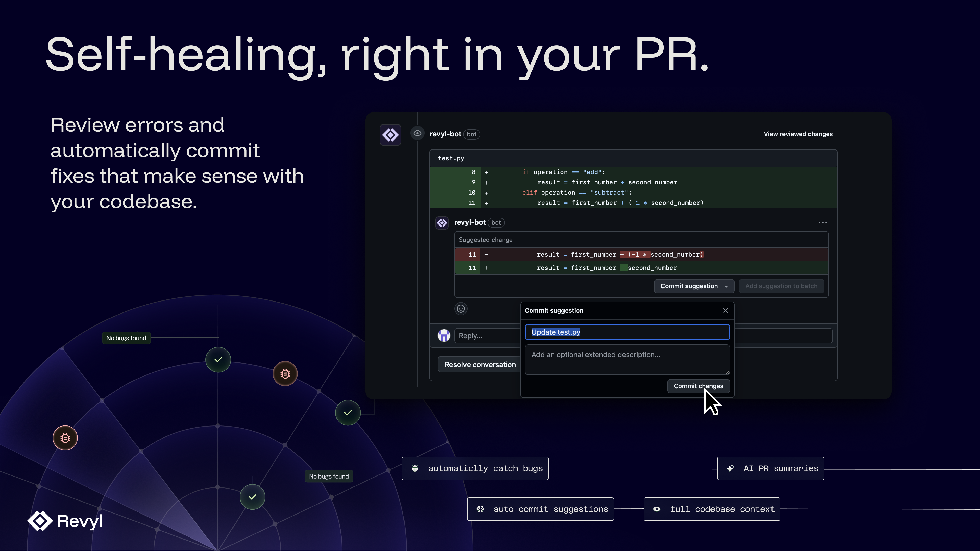Click the optional extended description textarea
The width and height of the screenshot is (980, 551).
point(627,359)
